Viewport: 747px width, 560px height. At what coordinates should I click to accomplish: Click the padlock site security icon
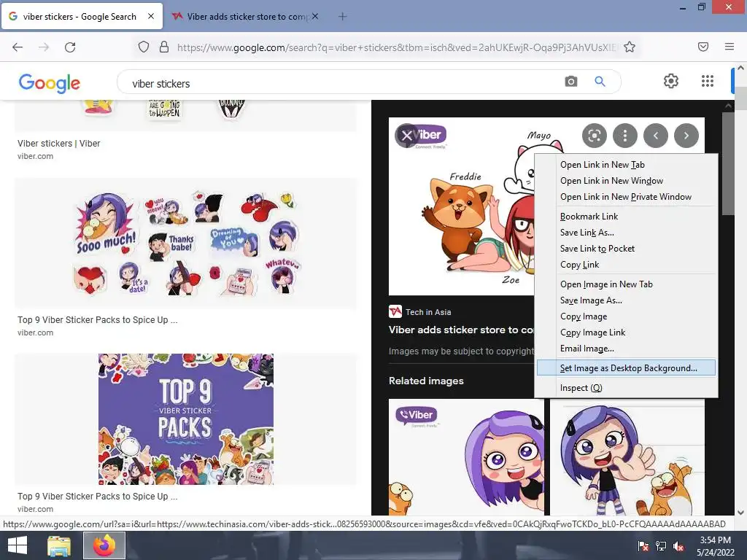[164, 47]
